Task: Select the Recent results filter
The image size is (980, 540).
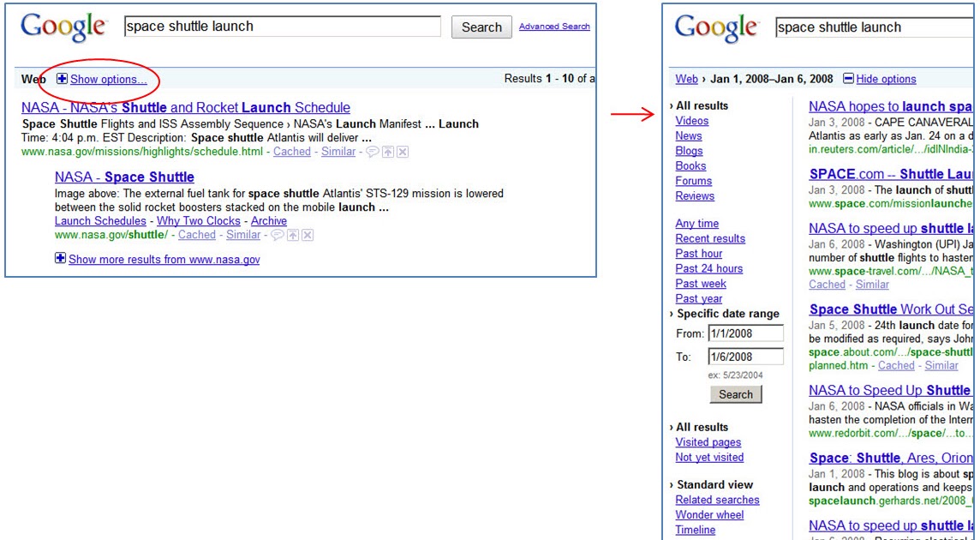Action: [x=710, y=238]
